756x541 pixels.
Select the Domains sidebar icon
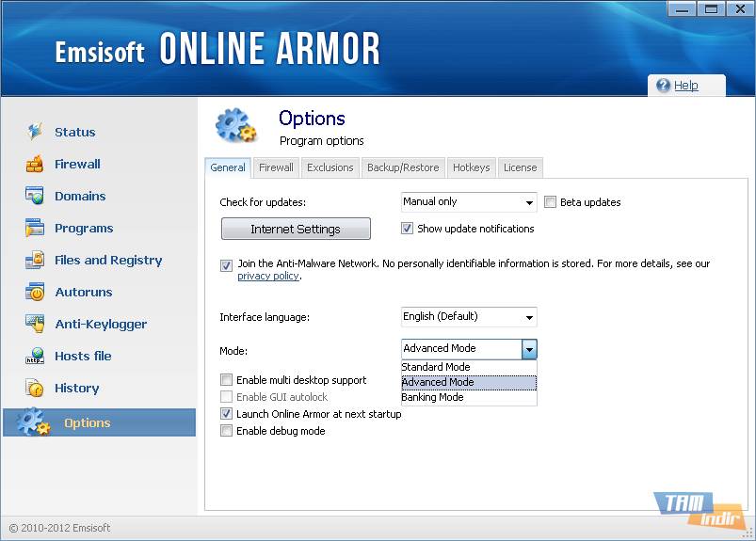point(35,196)
